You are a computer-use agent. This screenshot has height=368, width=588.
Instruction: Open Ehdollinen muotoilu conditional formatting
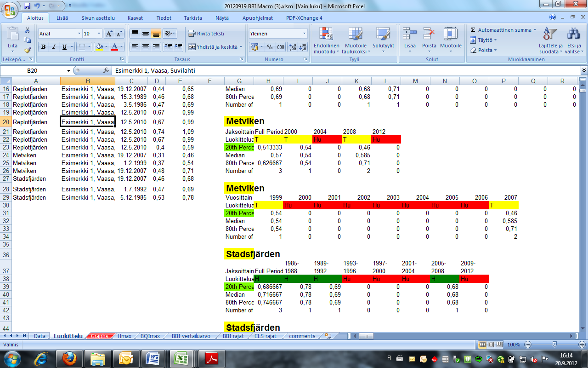327,40
